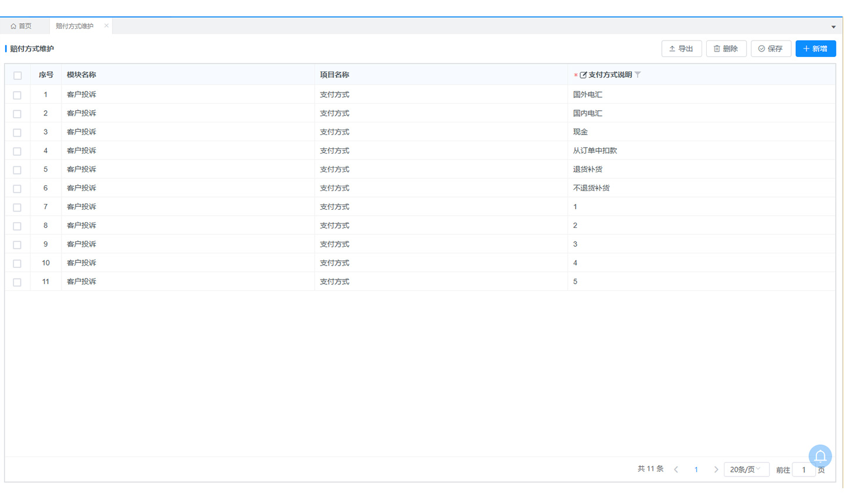
Task: Go to the next page arrow
Action: [716, 469]
